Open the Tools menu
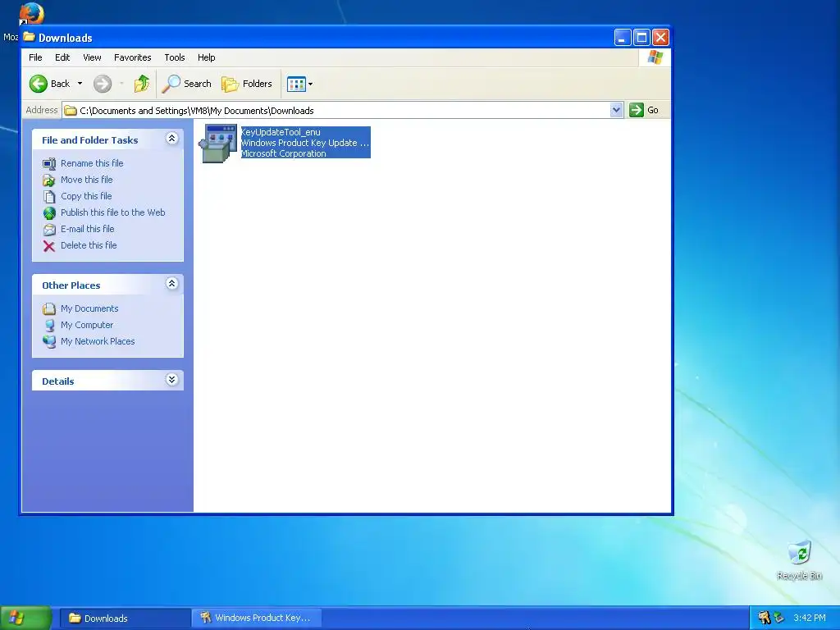Image resolution: width=840 pixels, height=630 pixels. 175,57
